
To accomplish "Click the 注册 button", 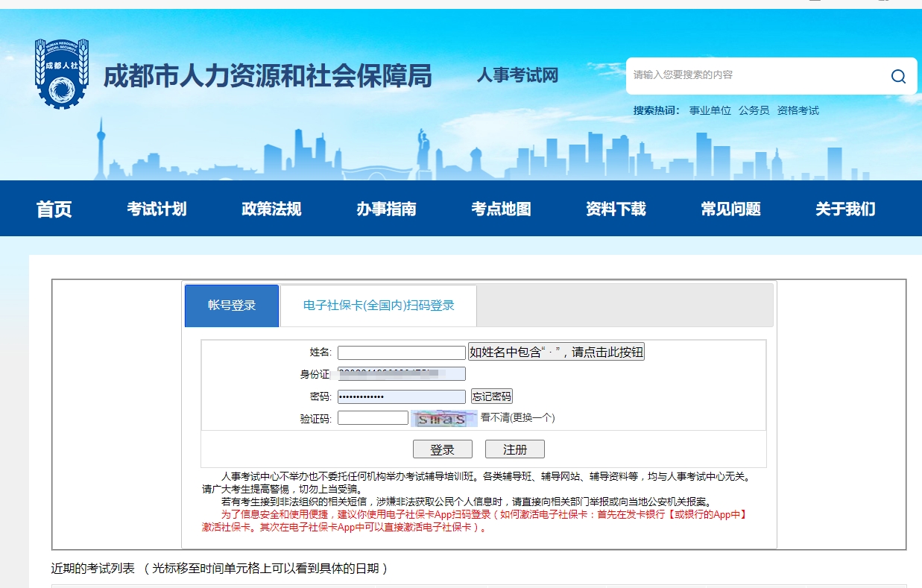I will point(514,449).
